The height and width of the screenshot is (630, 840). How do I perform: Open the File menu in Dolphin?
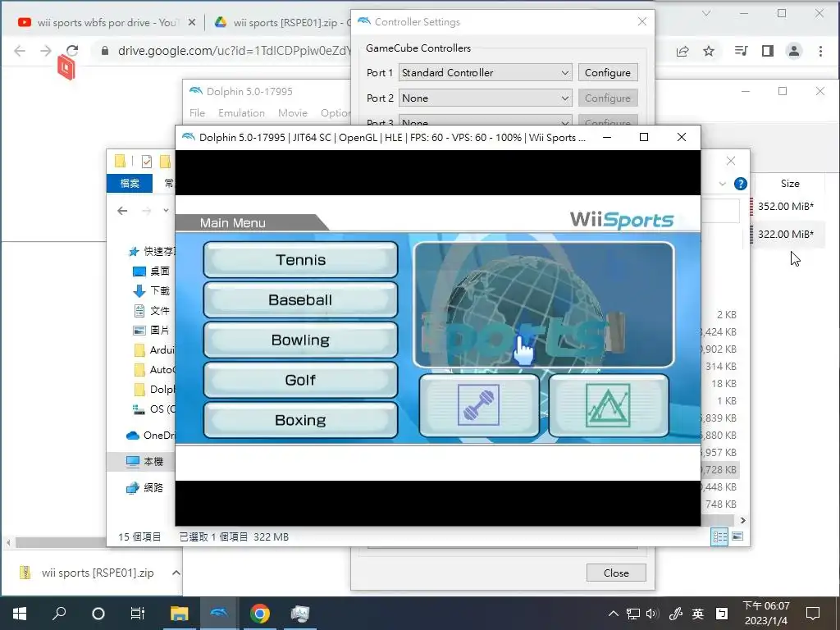click(x=197, y=113)
